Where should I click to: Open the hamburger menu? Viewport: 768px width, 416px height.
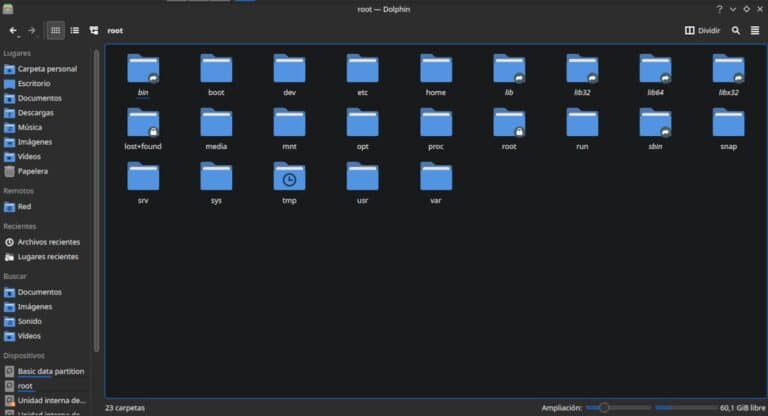[755, 30]
